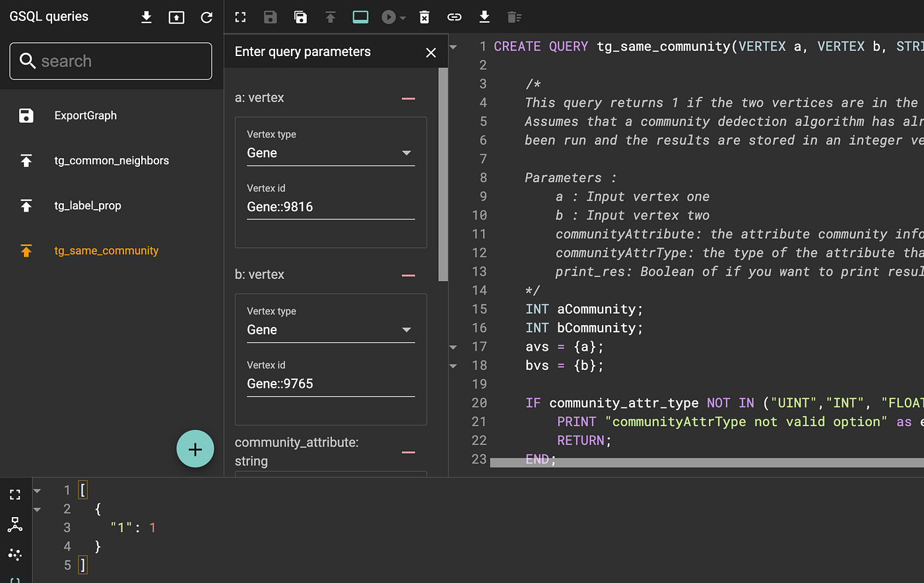The image size is (924, 583).
Task: Collapse the code fold at line 17
Action: 453,347
